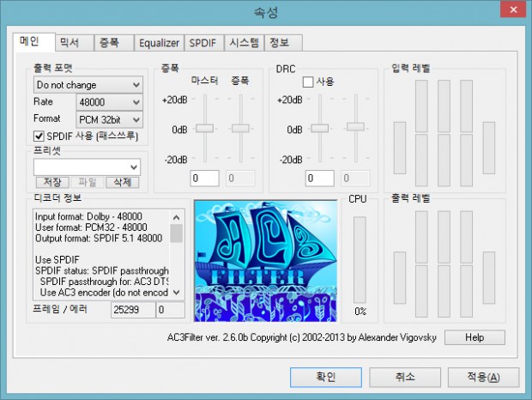Go to the SPDIF tab
This screenshot has height=400, width=532.
pos(203,42)
